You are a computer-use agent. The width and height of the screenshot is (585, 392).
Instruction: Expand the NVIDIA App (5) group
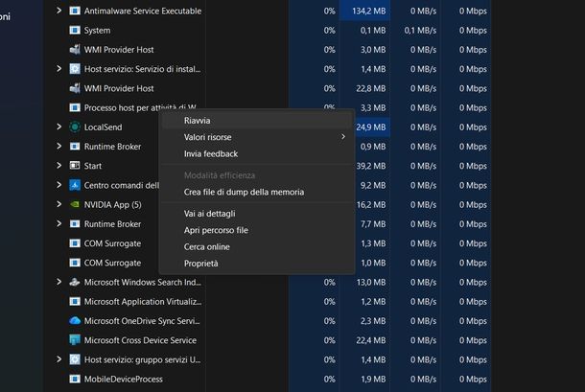click(x=58, y=204)
